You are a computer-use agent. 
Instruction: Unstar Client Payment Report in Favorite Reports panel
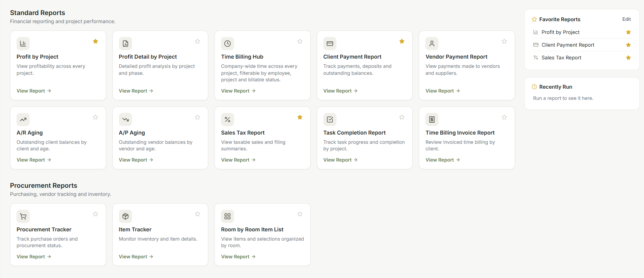628,45
